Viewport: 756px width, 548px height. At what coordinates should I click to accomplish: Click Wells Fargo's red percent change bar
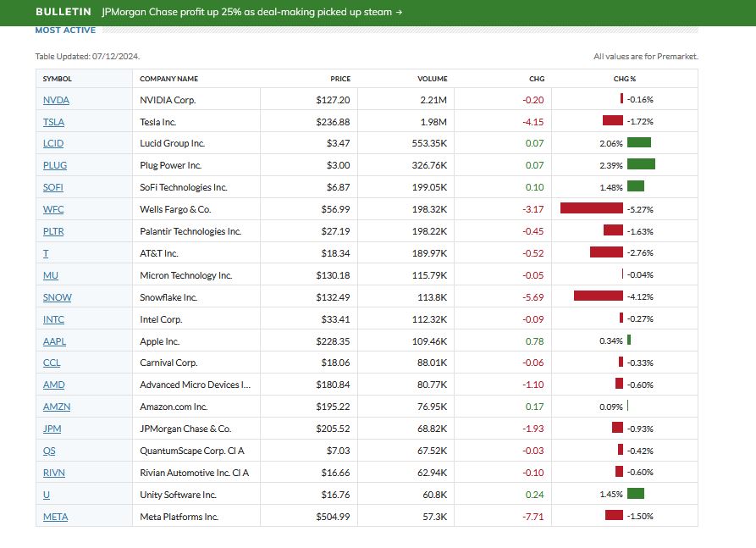click(x=591, y=208)
